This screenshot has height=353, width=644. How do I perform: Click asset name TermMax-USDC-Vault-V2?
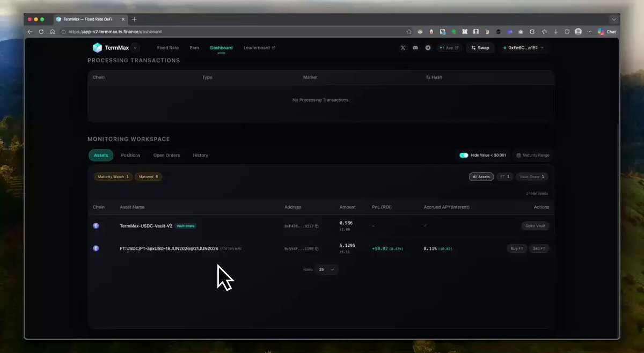tap(146, 226)
